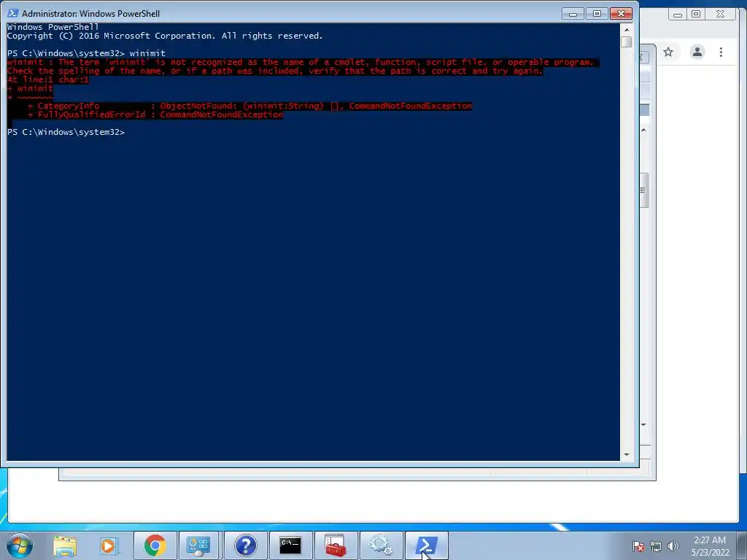747x560 pixels.
Task: Click the 'Check the spelling of the name' error line
Action: (x=275, y=71)
